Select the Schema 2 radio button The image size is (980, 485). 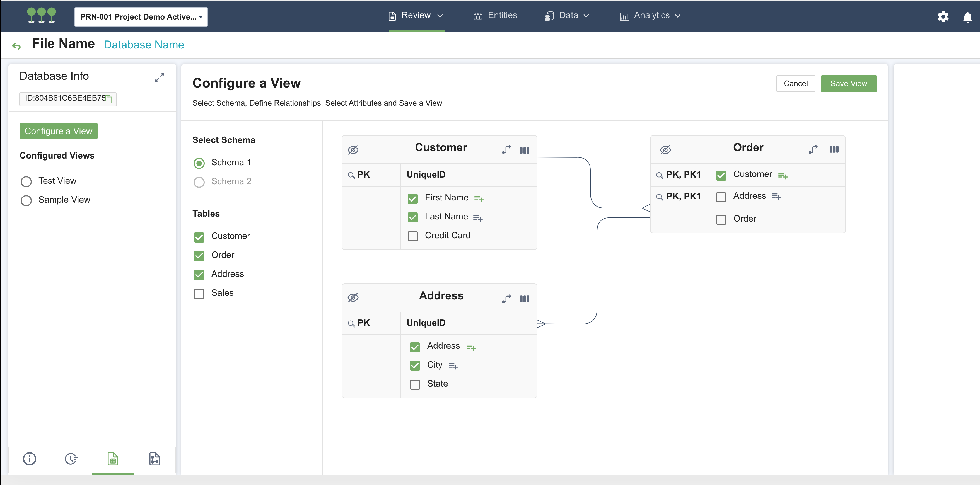(199, 182)
